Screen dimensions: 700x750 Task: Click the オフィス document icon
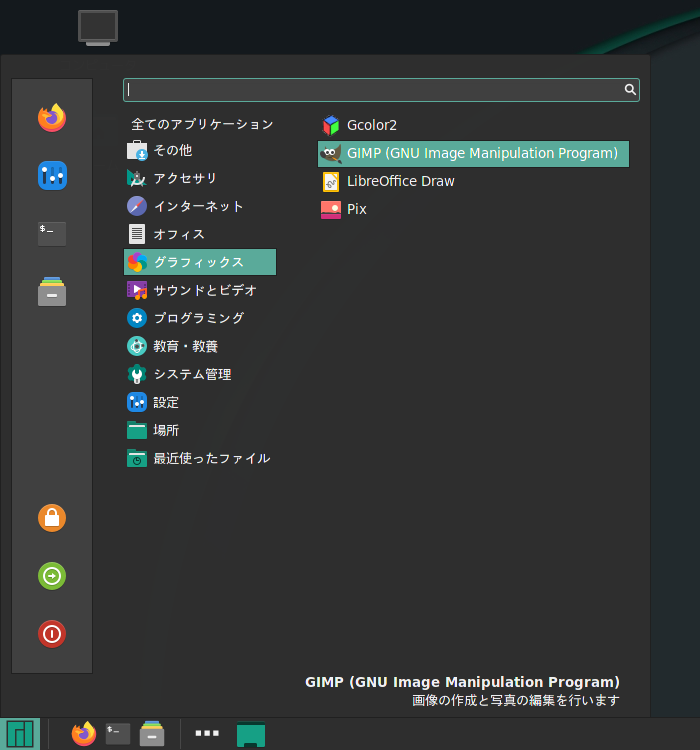tap(137, 234)
